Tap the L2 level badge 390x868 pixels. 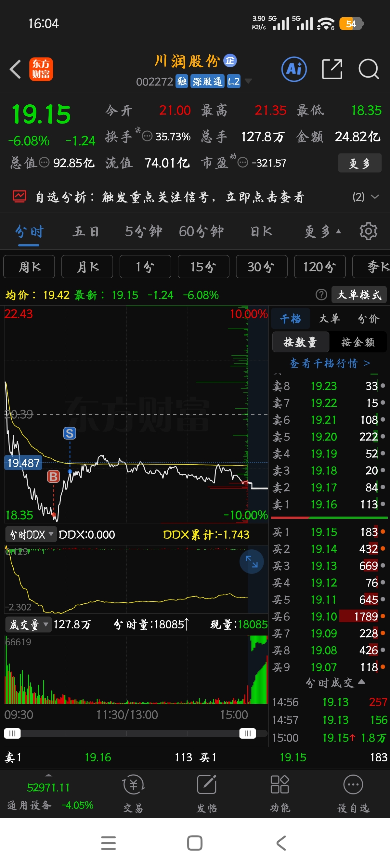pyautogui.click(x=233, y=81)
